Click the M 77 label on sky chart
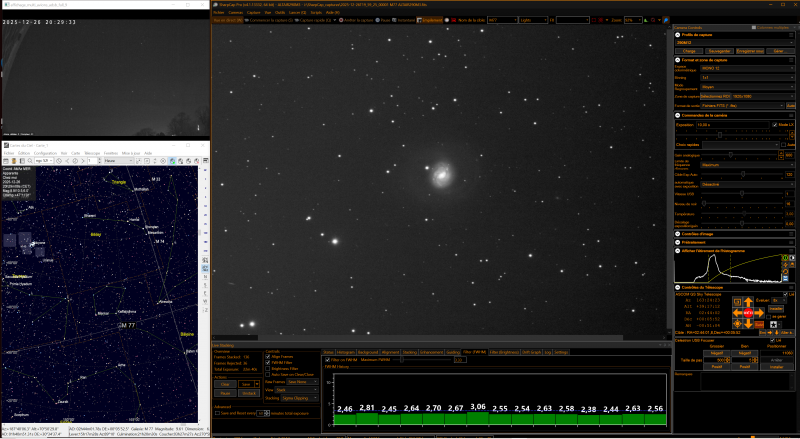 click(x=128, y=325)
